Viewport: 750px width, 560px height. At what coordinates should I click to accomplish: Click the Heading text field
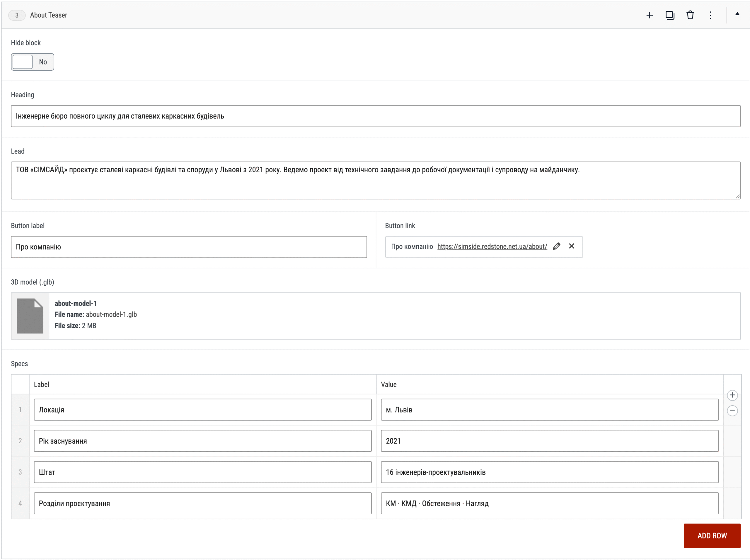(x=376, y=116)
